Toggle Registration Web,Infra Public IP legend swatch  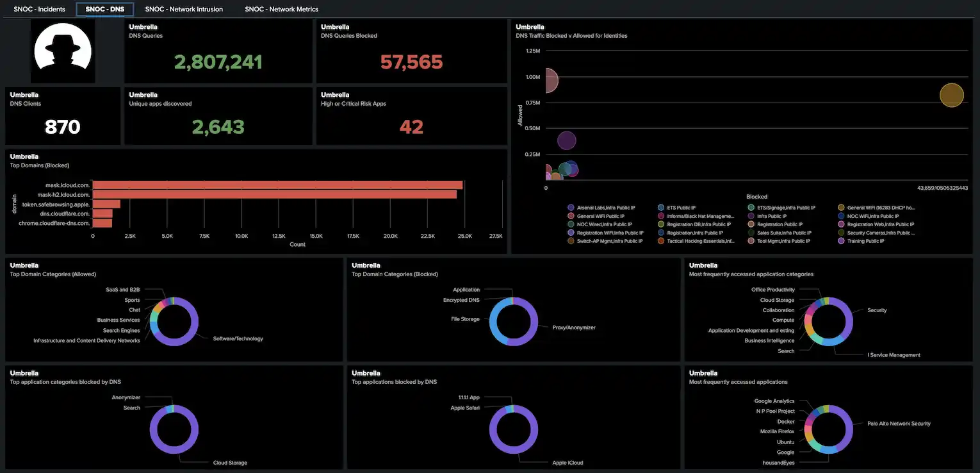841,224
